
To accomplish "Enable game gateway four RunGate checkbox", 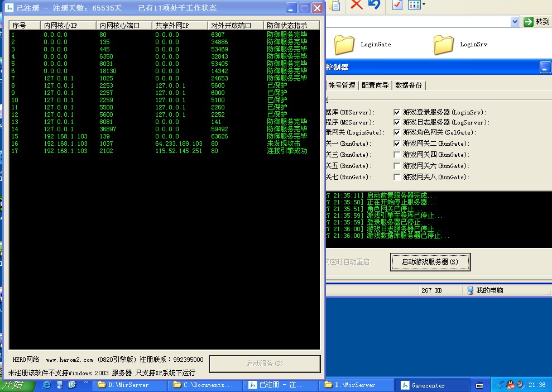I will point(397,155).
